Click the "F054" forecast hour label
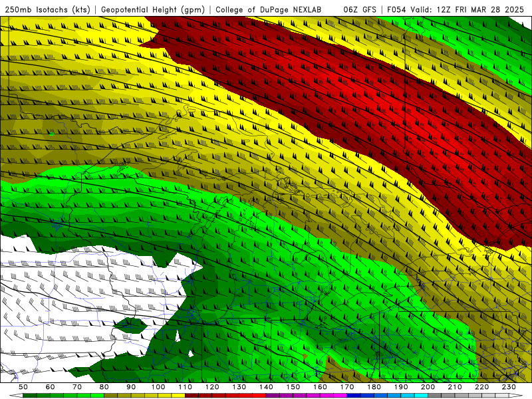The width and height of the screenshot is (532, 399). [397, 10]
